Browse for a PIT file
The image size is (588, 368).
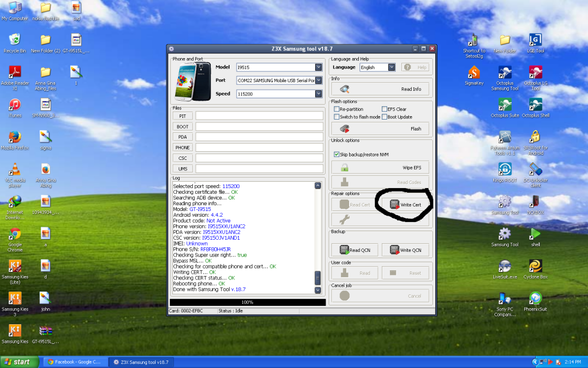[x=183, y=116]
